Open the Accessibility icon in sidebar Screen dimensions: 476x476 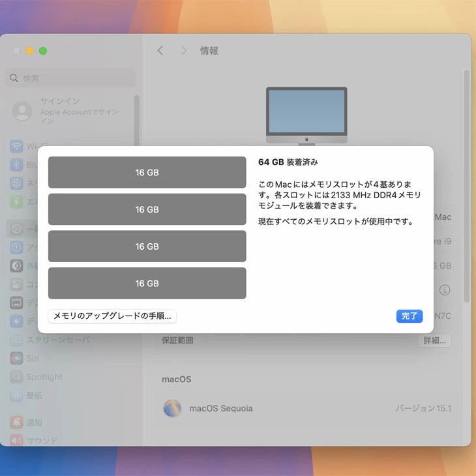[x=16, y=247]
